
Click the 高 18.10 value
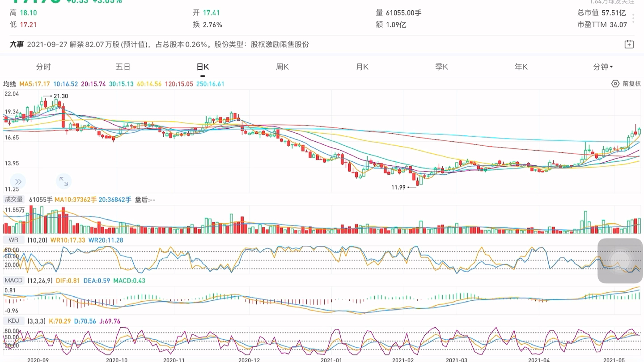pyautogui.click(x=23, y=13)
